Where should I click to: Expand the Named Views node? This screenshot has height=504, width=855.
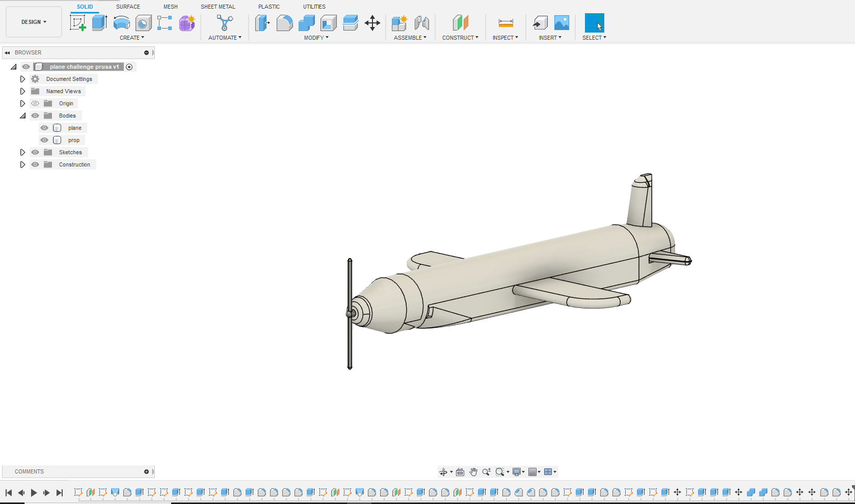pyautogui.click(x=22, y=91)
